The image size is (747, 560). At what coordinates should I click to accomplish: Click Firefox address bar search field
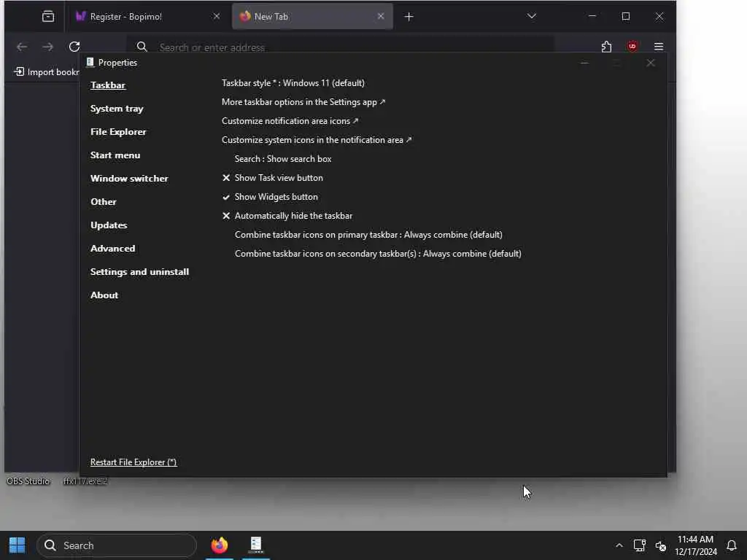[x=341, y=47]
